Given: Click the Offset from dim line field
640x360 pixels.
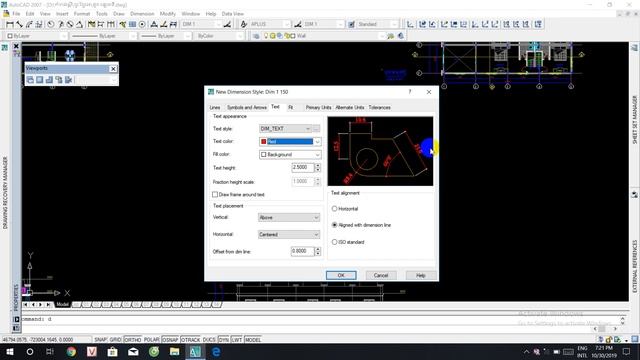Looking at the screenshot, I should click(x=302, y=251).
